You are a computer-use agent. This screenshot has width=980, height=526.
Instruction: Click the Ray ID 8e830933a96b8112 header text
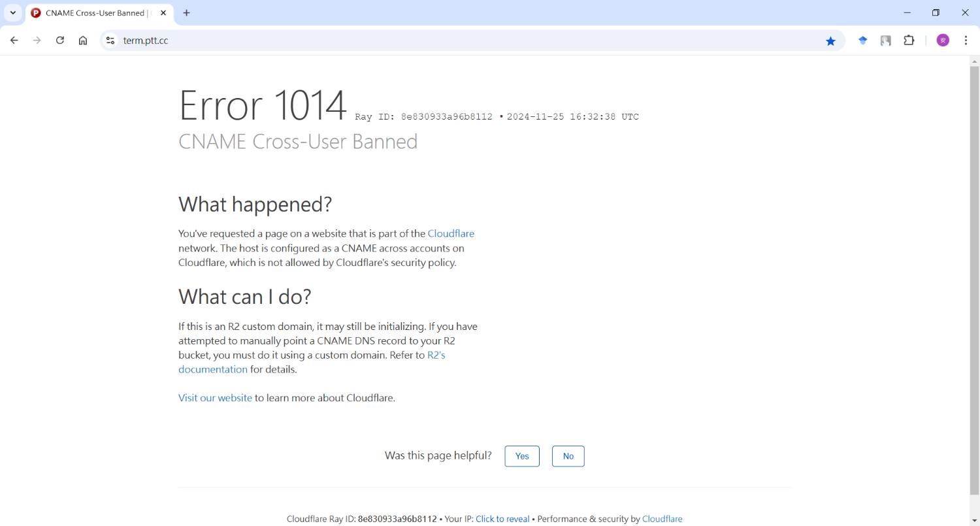[423, 117]
